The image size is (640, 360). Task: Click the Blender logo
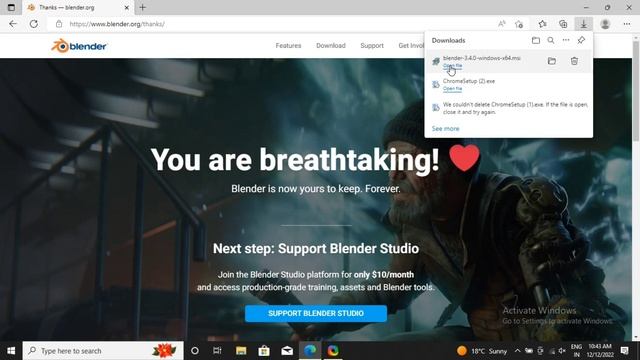[x=79, y=46]
